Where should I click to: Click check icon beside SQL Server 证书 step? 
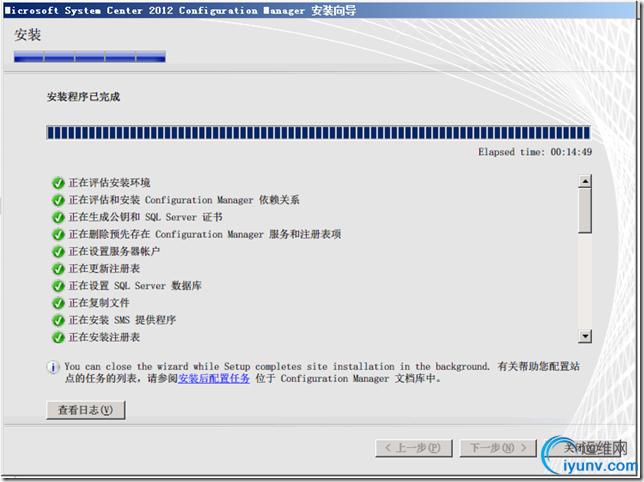(x=58, y=217)
